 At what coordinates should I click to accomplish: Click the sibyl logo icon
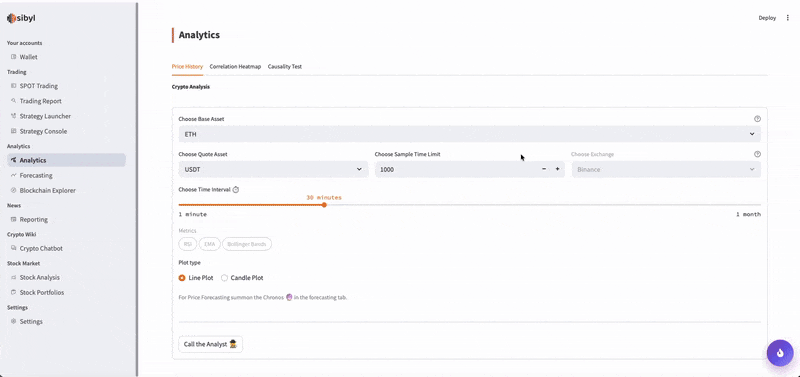(11, 18)
